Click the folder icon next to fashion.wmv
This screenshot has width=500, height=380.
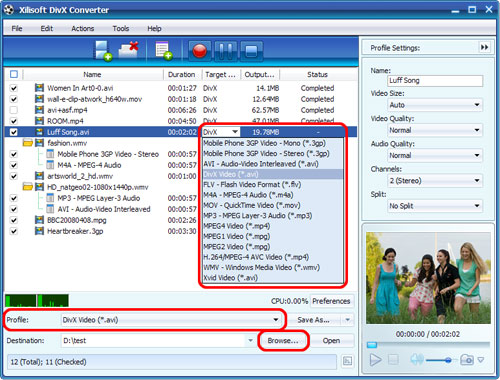pyautogui.click(x=28, y=143)
